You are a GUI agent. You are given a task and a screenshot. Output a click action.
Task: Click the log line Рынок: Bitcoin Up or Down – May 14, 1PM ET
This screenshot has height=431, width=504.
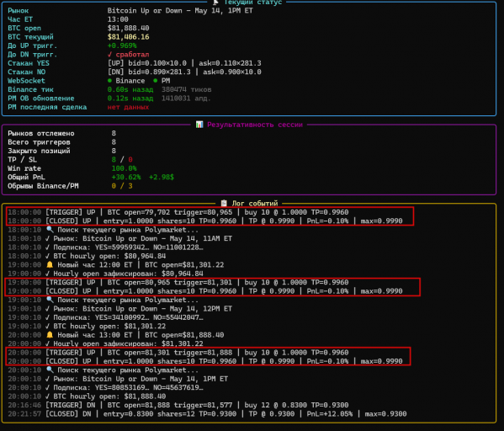click(118, 379)
